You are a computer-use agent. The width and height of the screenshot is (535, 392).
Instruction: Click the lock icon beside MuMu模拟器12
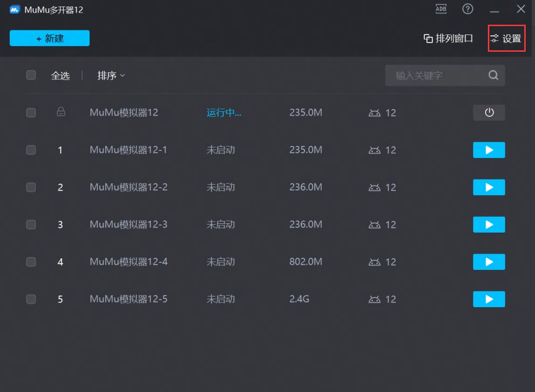tap(61, 112)
